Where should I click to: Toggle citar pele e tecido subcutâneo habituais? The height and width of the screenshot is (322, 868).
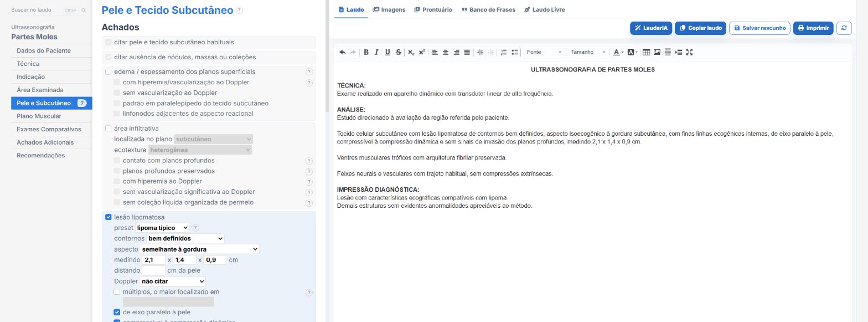[108, 42]
